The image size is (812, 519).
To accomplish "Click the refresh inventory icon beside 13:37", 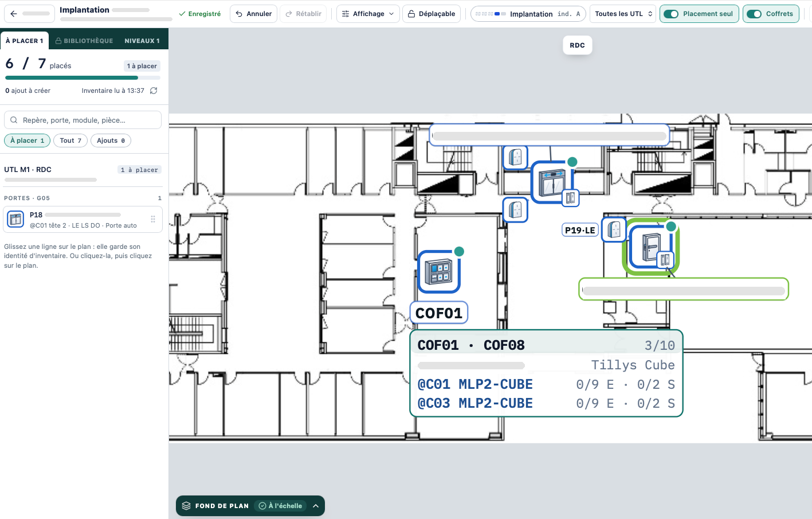I will 154,91.
